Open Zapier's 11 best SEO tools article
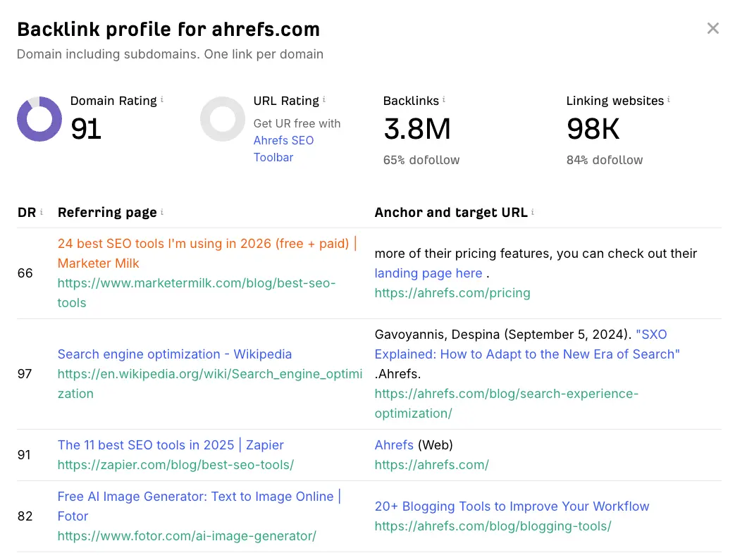 (171, 445)
